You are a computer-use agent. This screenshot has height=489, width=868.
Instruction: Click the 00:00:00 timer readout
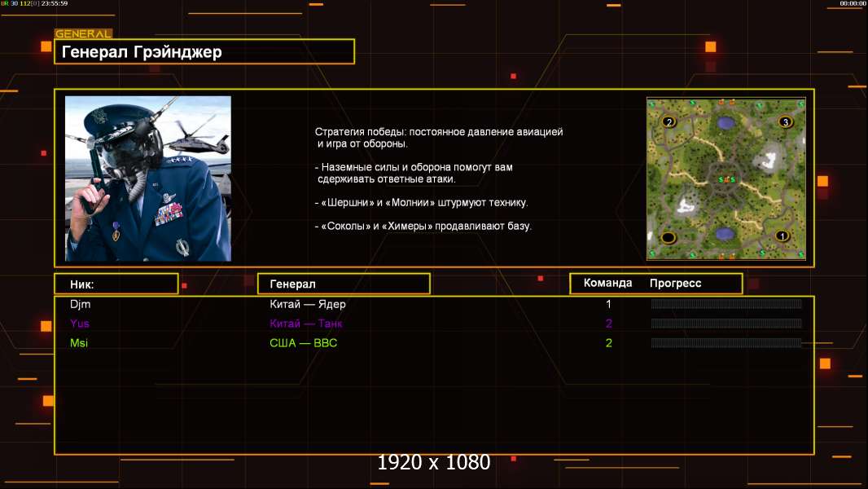(x=853, y=3)
